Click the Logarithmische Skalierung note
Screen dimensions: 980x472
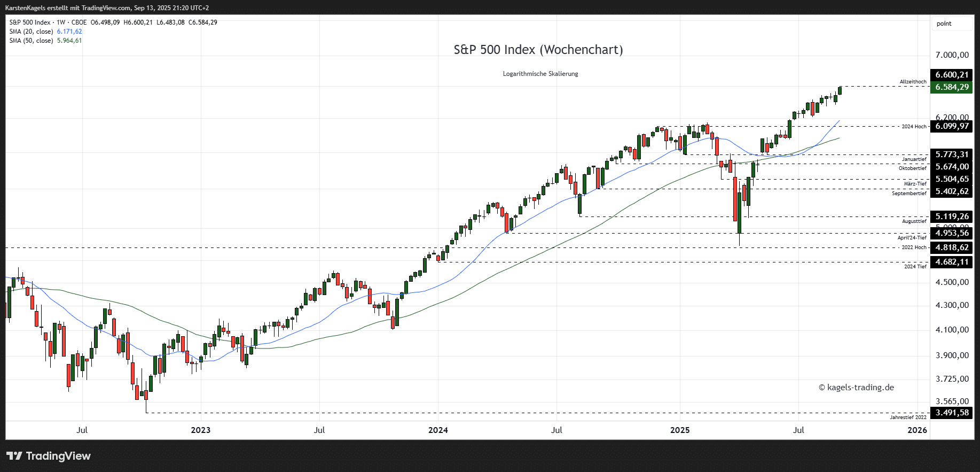click(x=540, y=74)
